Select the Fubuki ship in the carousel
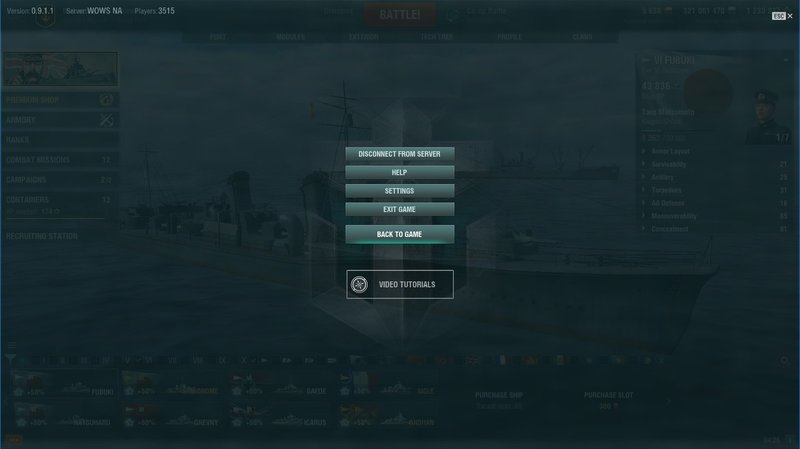The image size is (800, 449). (x=64, y=385)
